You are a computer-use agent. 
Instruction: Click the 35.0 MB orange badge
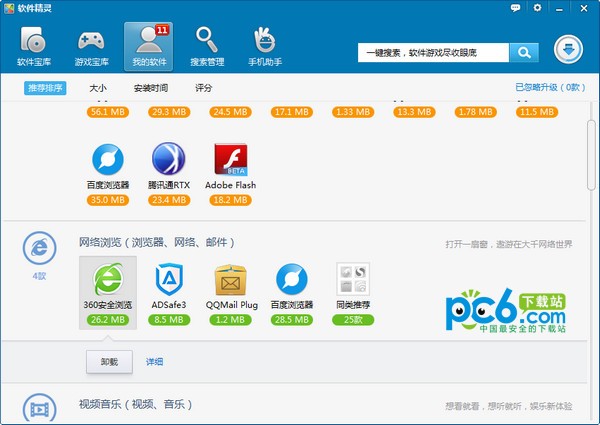108,200
